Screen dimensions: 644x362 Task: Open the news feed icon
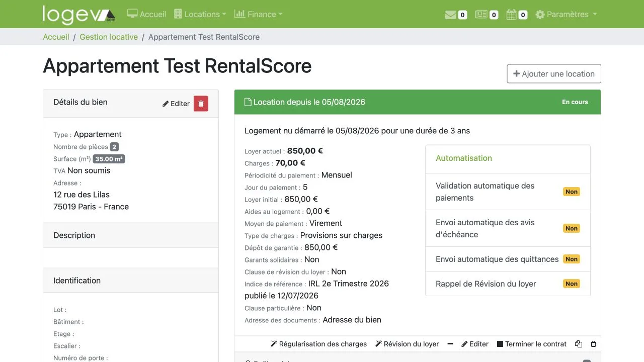tap(481, 15)
